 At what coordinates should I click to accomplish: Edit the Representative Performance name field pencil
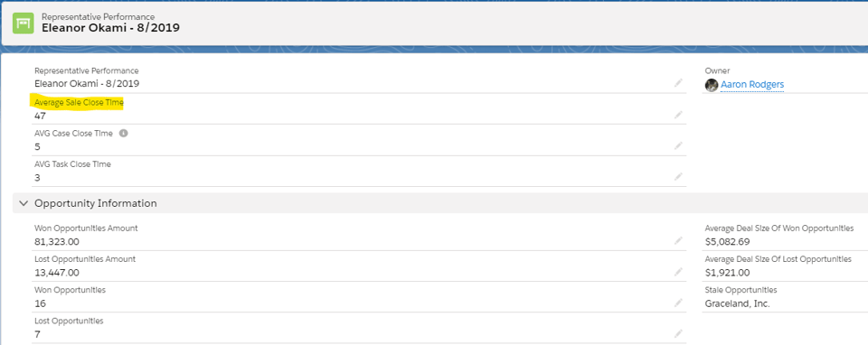[678, 83]
